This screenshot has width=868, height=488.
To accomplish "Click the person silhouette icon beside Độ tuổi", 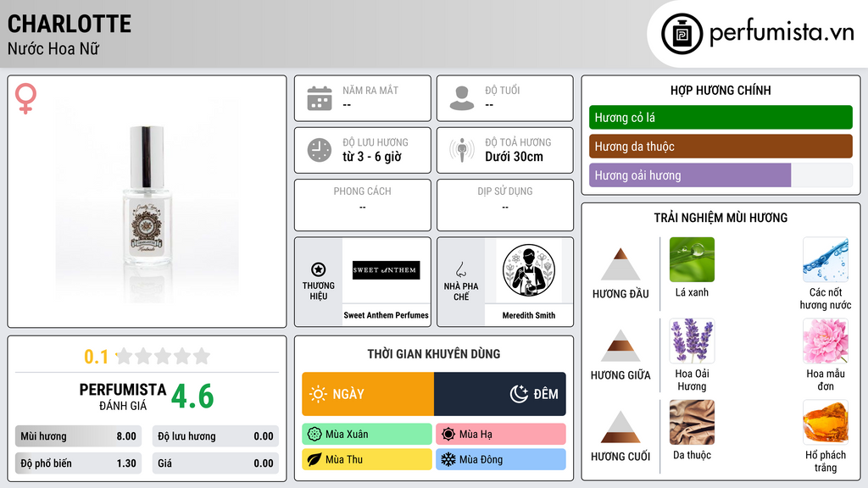I will [x=462, y=98].
